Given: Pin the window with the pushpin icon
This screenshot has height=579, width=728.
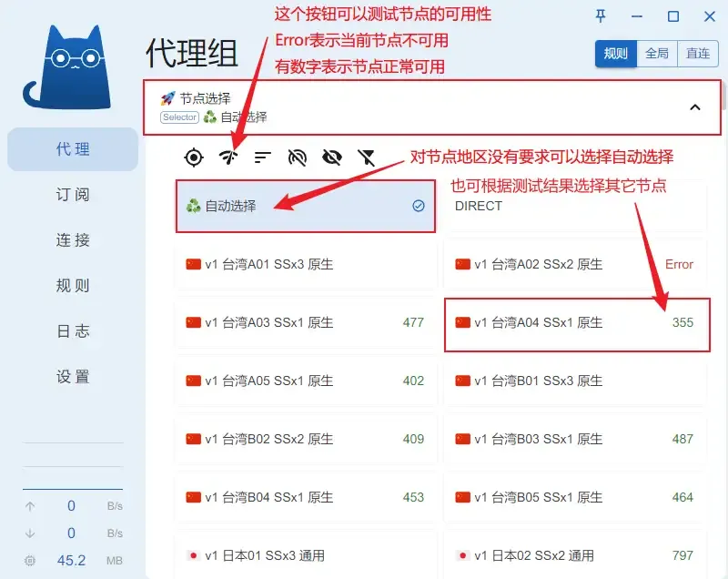Looking at the screenshot, I should coord(601,16).
